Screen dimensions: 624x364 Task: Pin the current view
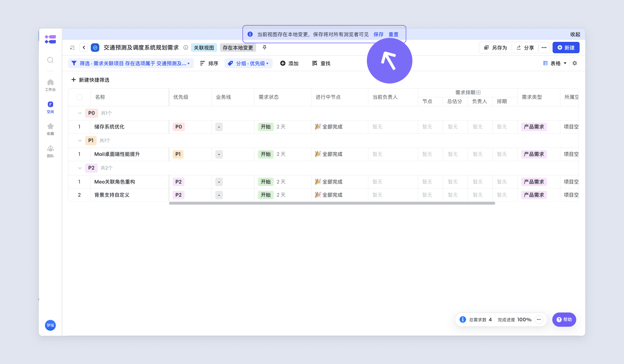[x=264, y=47]
